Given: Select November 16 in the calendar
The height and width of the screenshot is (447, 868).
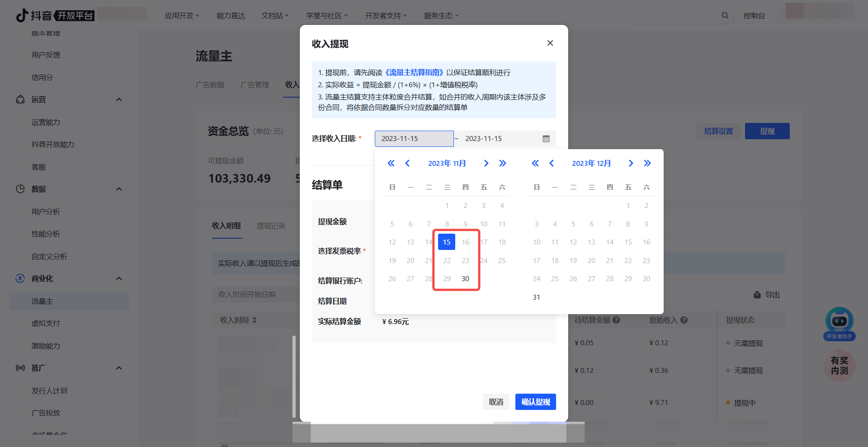Looking at the screenshot, I should [465, 242].
